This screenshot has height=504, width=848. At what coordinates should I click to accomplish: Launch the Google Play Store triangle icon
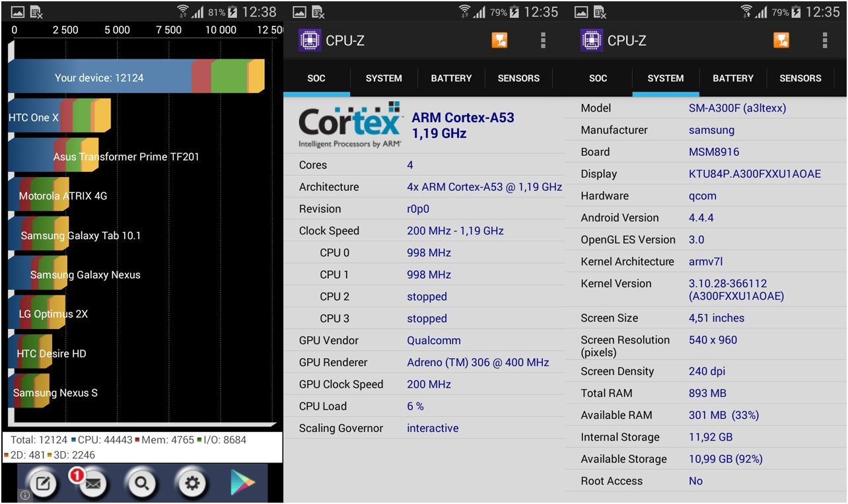coord(242,484)
